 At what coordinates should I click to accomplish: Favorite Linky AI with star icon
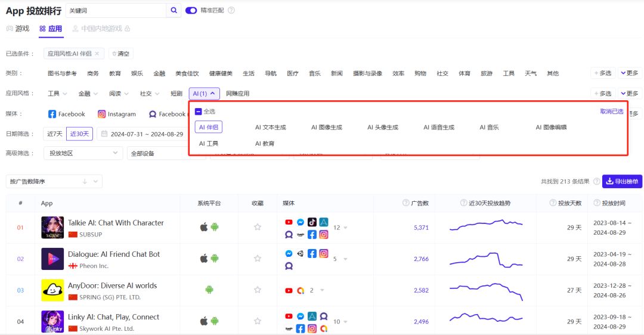point(258,321)
